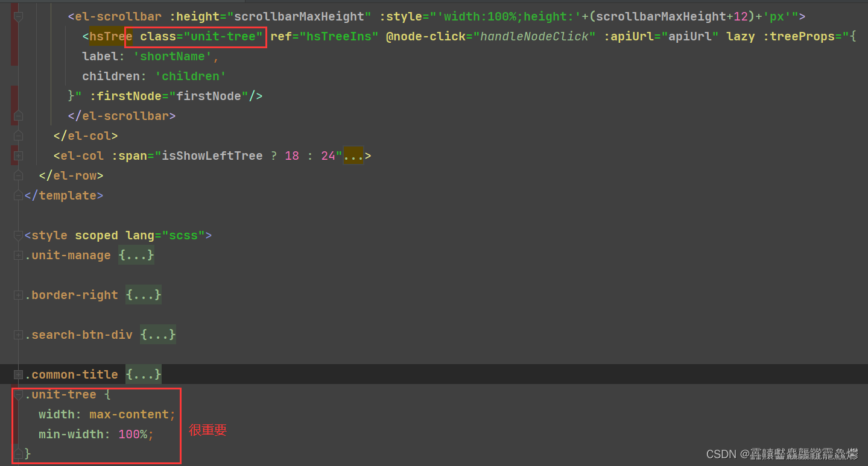Viewport: 868px width, 466px height.
Task: Collapse the .unit-tree rule fold
Action: (18, 394)
